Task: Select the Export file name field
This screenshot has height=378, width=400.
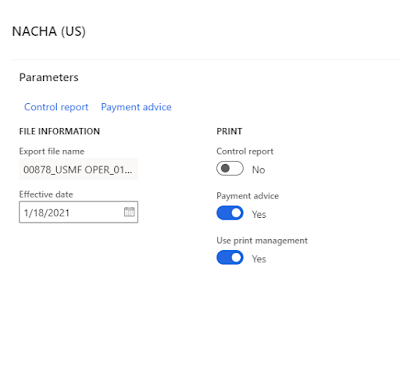Action: (78, 169)
